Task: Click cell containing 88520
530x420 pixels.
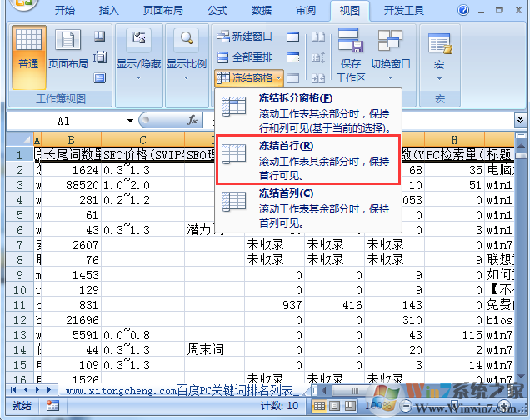Action: click(72, 185)
